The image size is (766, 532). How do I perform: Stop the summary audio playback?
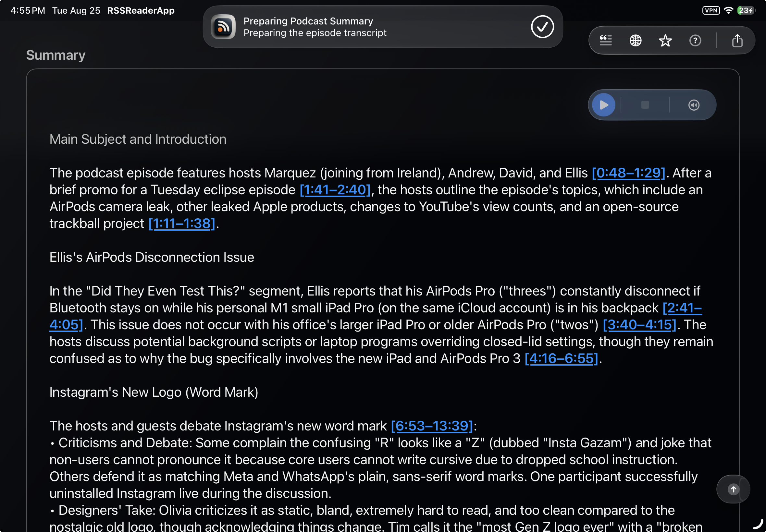pos(645,105)
